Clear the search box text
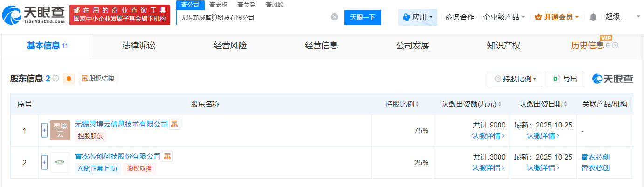 pyautogui.click(x=335, y=17)
